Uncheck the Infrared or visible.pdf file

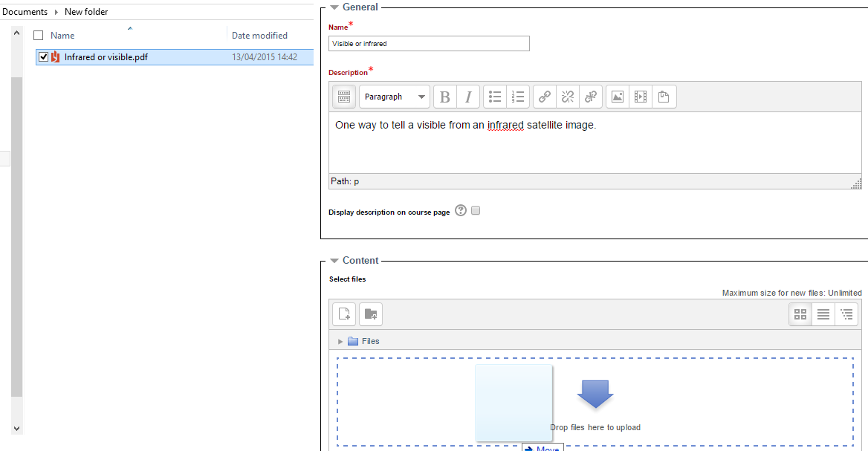click(x=43, y=56)
